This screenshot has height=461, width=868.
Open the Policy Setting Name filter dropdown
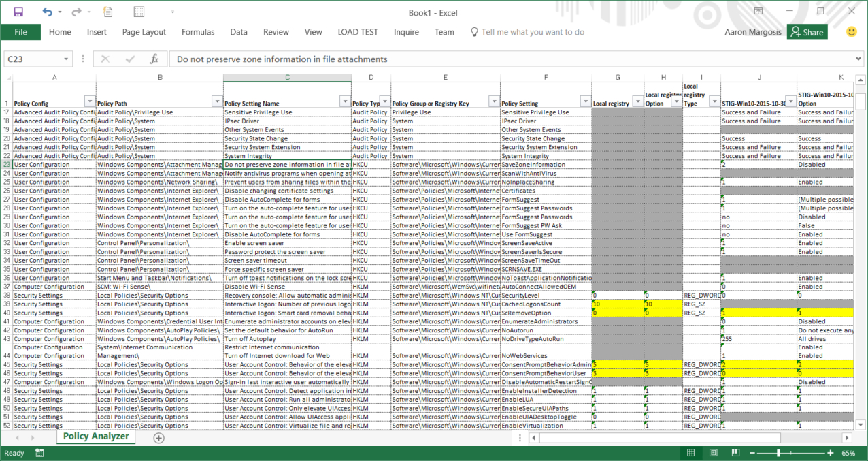[346, 101]
